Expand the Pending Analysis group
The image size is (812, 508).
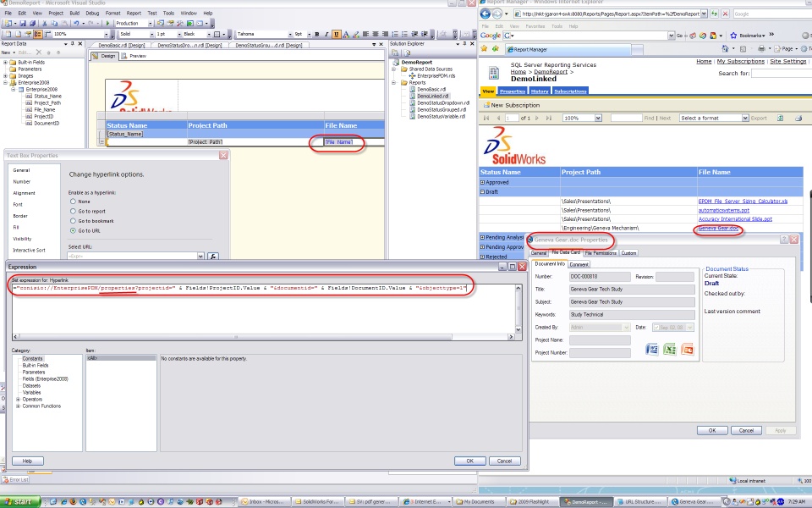483,237
